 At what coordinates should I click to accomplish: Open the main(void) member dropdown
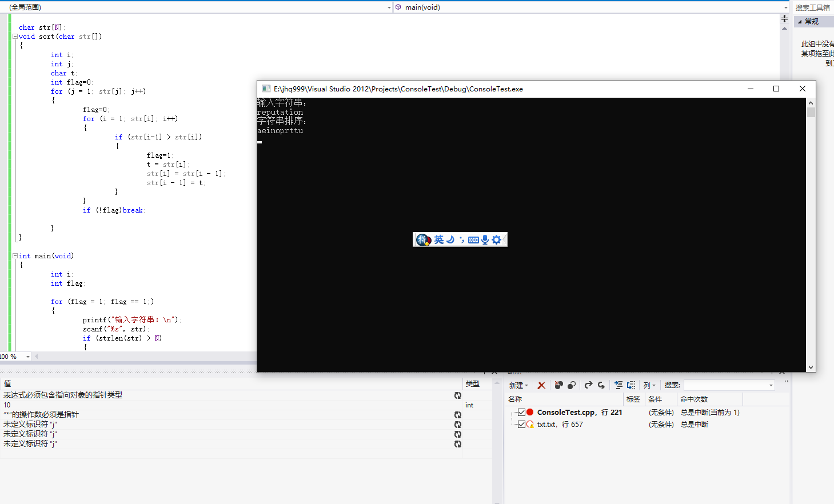click(x=785, y=7)
